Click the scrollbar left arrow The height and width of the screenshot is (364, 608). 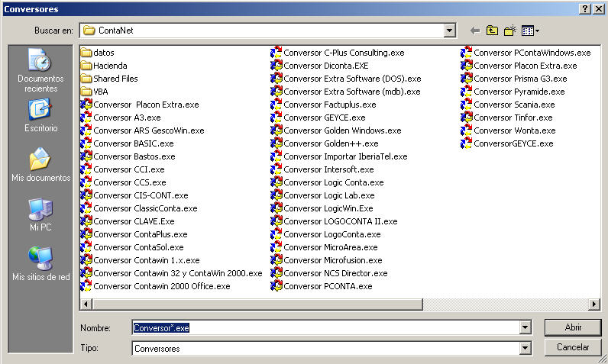tap(86, 304)
